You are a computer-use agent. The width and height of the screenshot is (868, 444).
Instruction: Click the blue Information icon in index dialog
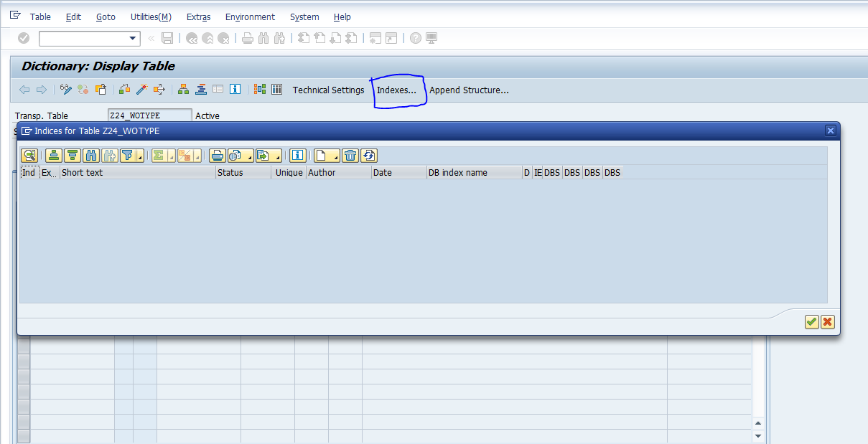pos(297,156)
